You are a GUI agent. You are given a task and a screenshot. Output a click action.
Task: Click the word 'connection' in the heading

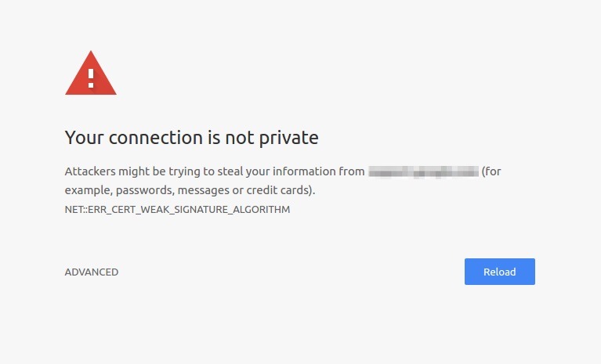click(156, 138)
